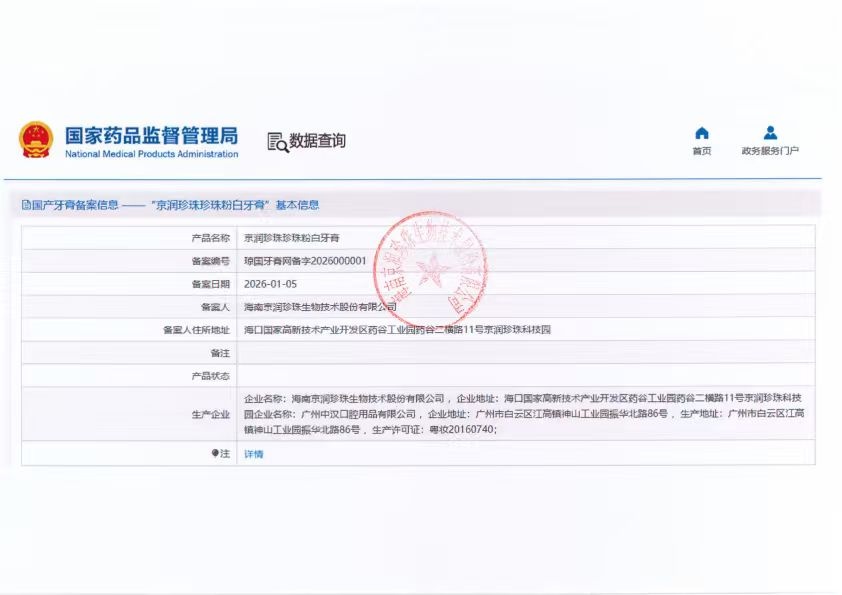842x595 pixels.
Task: Click the 政务服务门户 label
Action: [x=770, y=151]
